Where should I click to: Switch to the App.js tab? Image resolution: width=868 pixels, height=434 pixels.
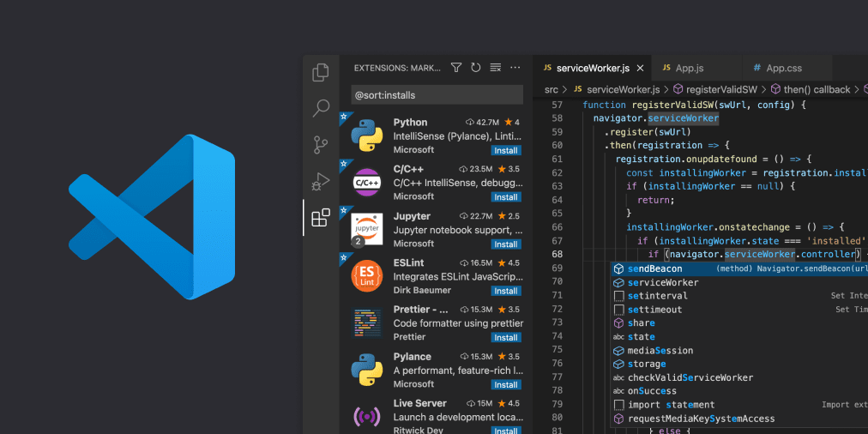coord(697,68)
